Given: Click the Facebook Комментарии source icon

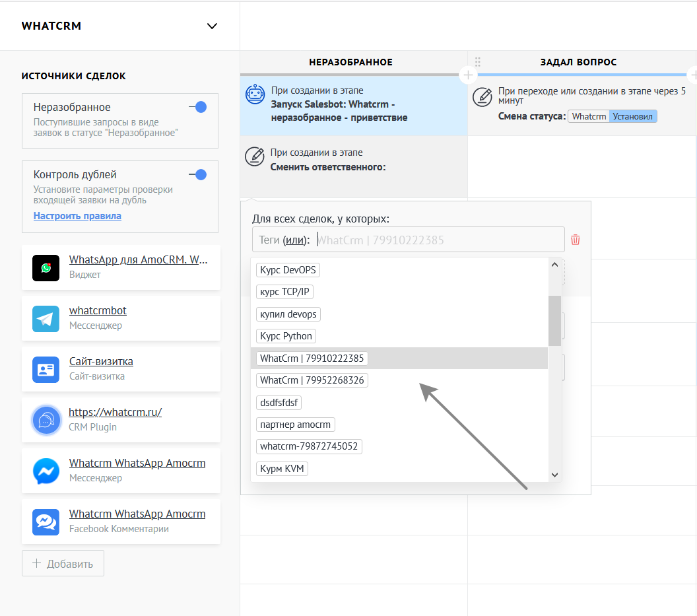Looking at the screenshot, I should coord(46,522).
